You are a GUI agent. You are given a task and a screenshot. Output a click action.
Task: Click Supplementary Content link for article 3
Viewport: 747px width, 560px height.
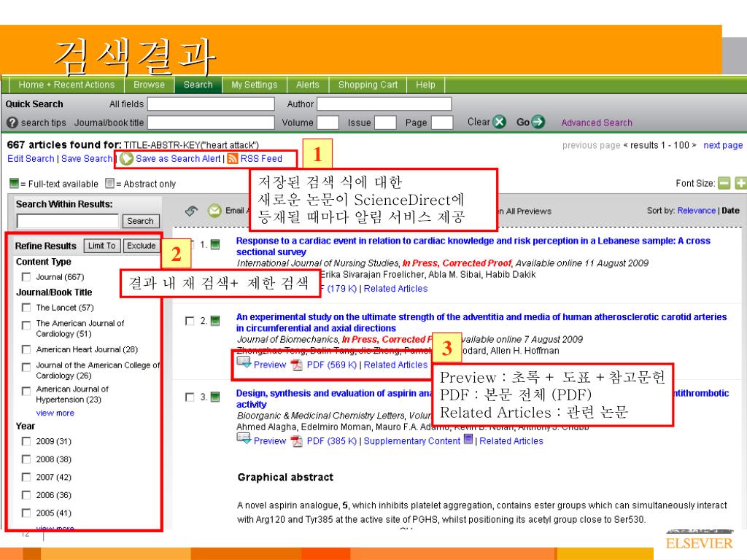click(412, 441)
